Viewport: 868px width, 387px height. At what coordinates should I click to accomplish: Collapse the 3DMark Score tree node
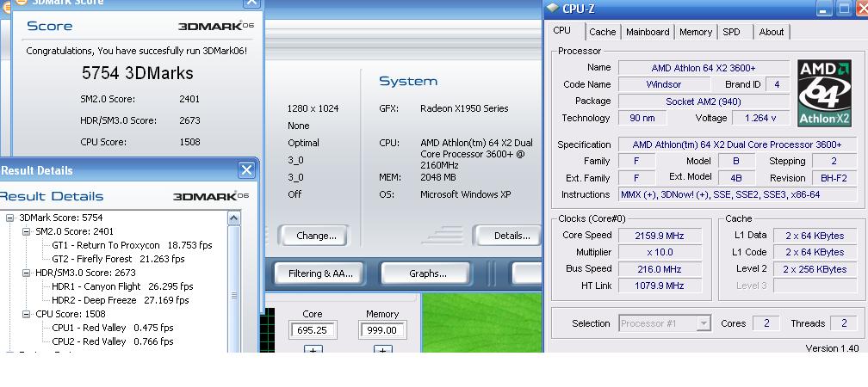click(x=10, y=218)
